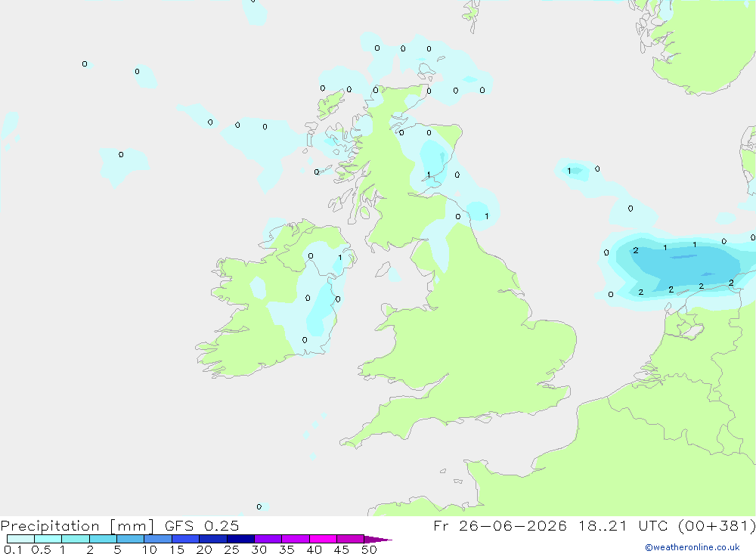The height and width of the screenshot is (554, 756).
Task: Click the 35 legend scale label
Action: (287, 549)
